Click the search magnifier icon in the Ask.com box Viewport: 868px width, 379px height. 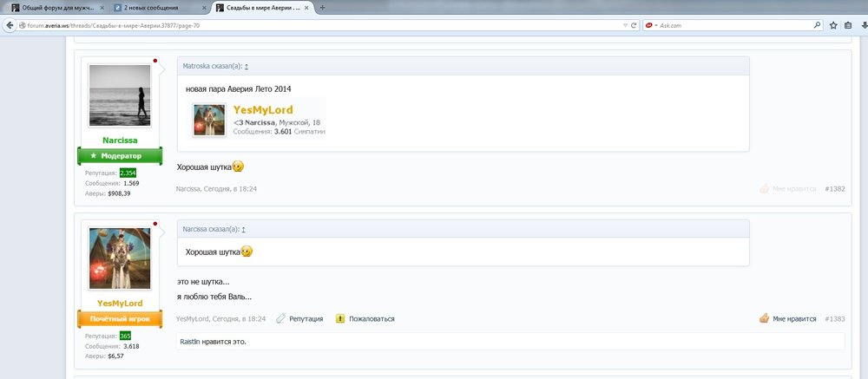tap(817, 25)
